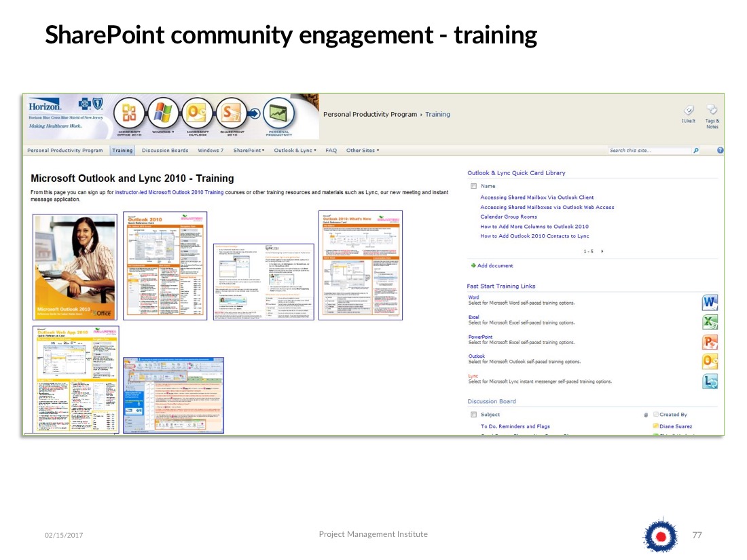Tick the Name column checkbox in Quick Card Library
This screenshot has width=747, height=560.
point(473,186)
